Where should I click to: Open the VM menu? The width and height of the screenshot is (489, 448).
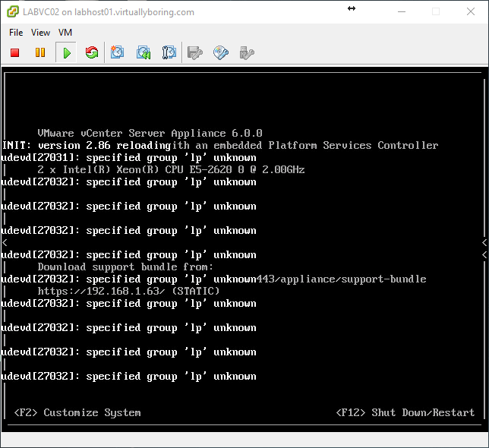pos(65,33)
